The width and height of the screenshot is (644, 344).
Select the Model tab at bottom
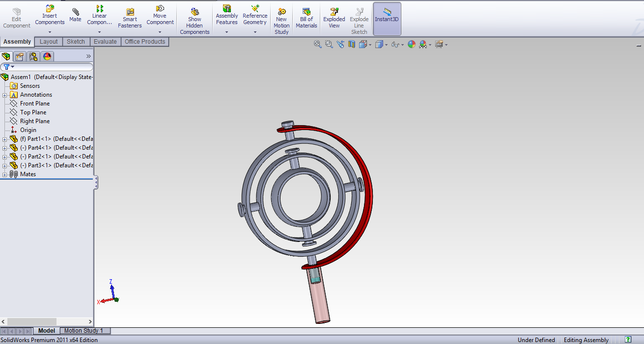click(47, 331)
